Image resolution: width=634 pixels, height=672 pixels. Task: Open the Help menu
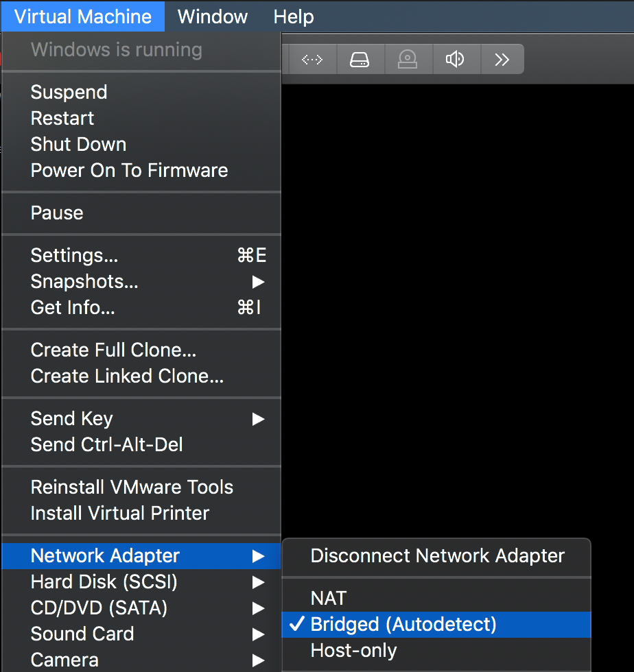294,16
